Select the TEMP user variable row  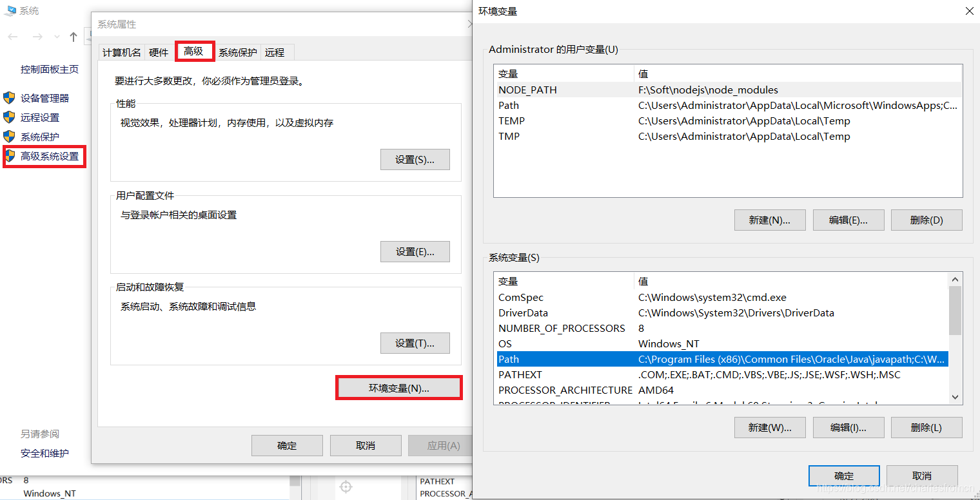pos(728,121)
